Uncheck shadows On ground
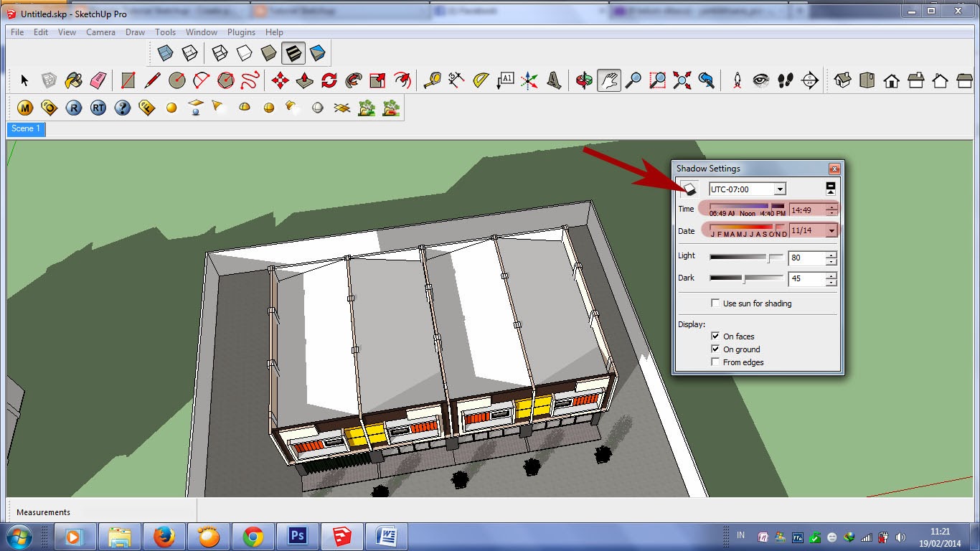Viewport: 980px width, 551px height. pyautogui.click(x=715, y=349)
